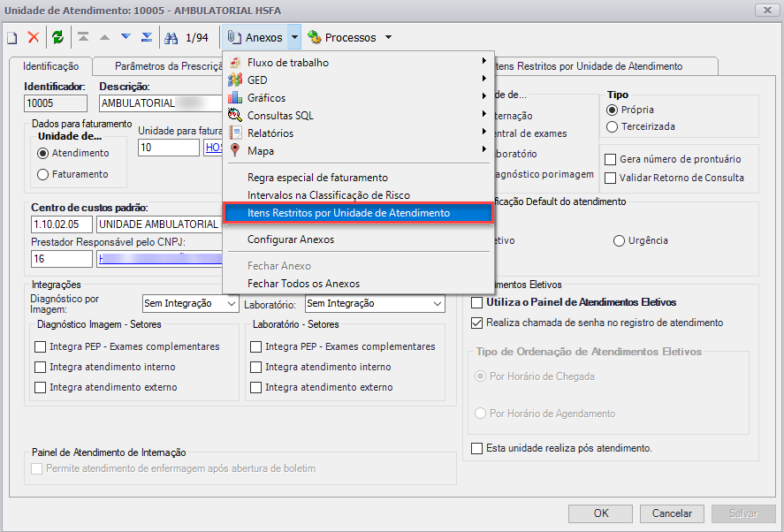The width and height of the screenshot is (784, 532).
Task: Check Gera número de prontuário
Action: click(610, 159)
